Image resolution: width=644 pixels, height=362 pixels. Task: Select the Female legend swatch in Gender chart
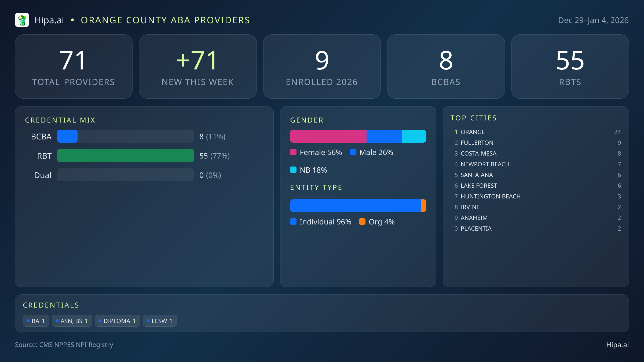point(294,152)
